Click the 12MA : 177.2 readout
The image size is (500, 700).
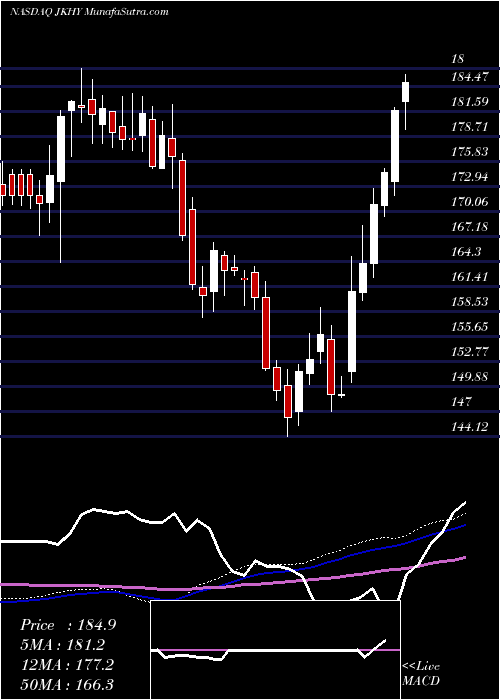(x=66, y=664)
